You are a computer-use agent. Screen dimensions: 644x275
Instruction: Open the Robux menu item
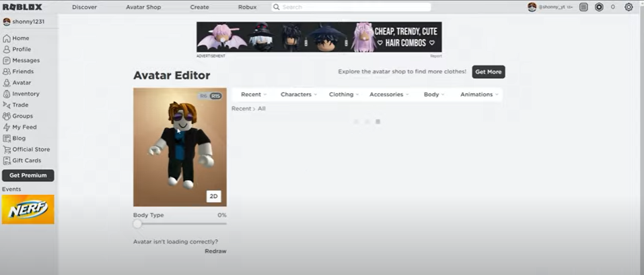click(247, 7)
